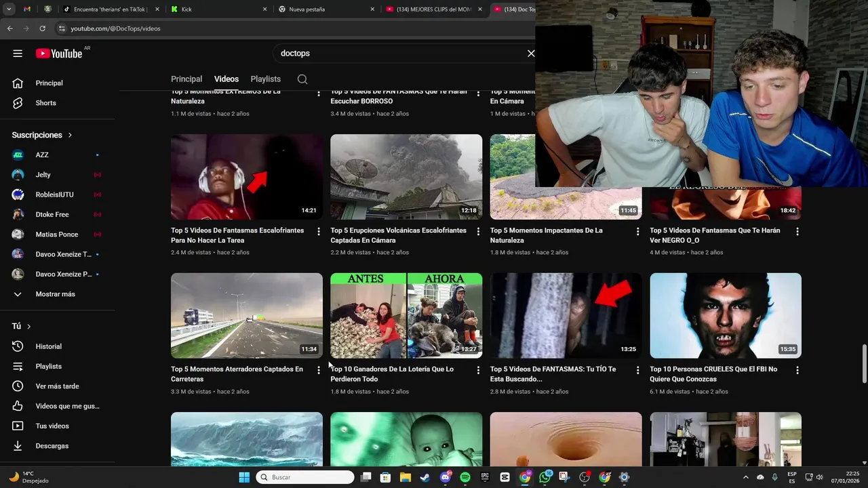
Task: Open the AZZ subscription channel
Action: (58, 155)
